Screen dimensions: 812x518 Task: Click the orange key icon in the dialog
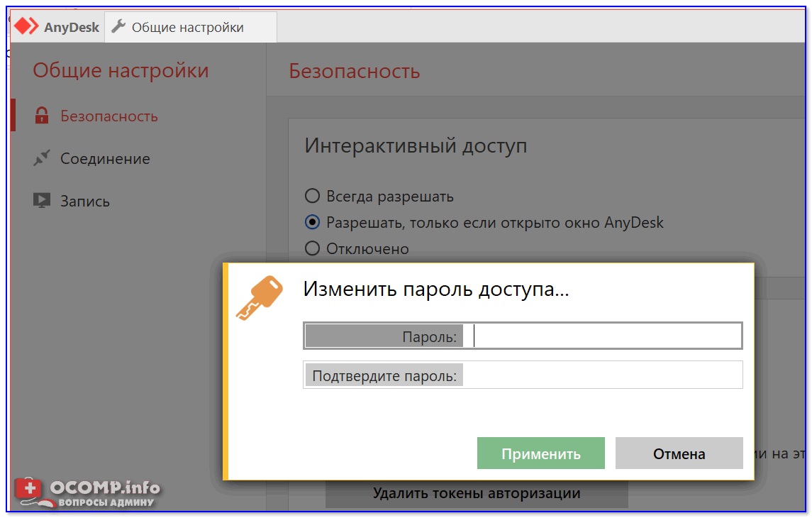(x=258, y=298)
